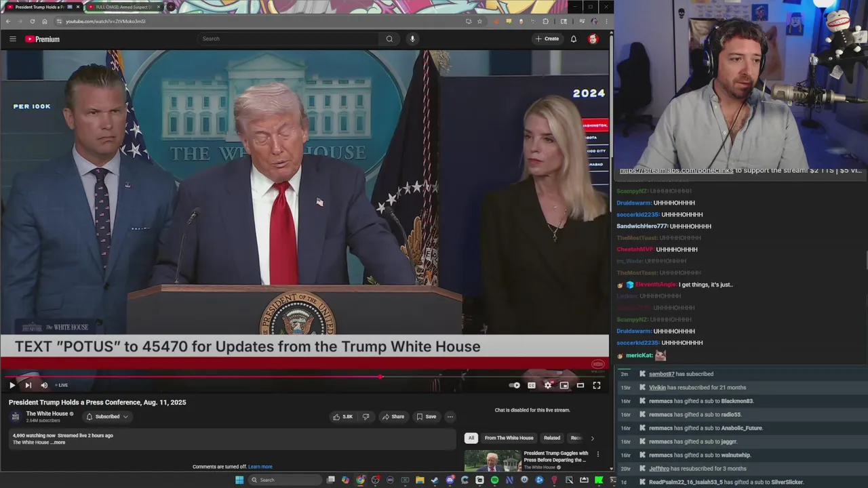
Task: Open File Explorer from the taskbar
Action: click(x=420, y=480)
